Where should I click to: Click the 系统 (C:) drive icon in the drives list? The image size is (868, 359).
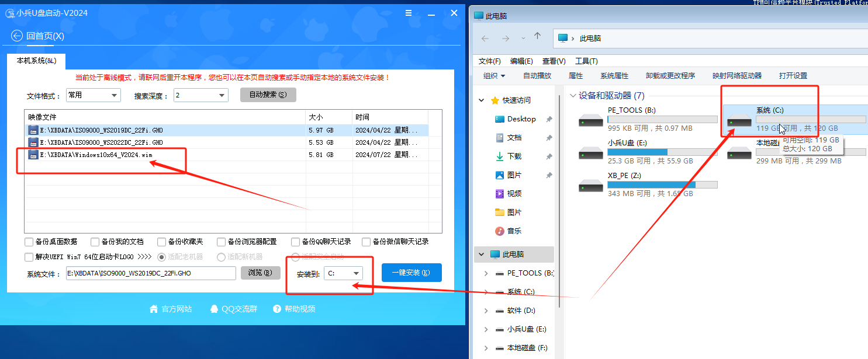click(x=739, y=120)
